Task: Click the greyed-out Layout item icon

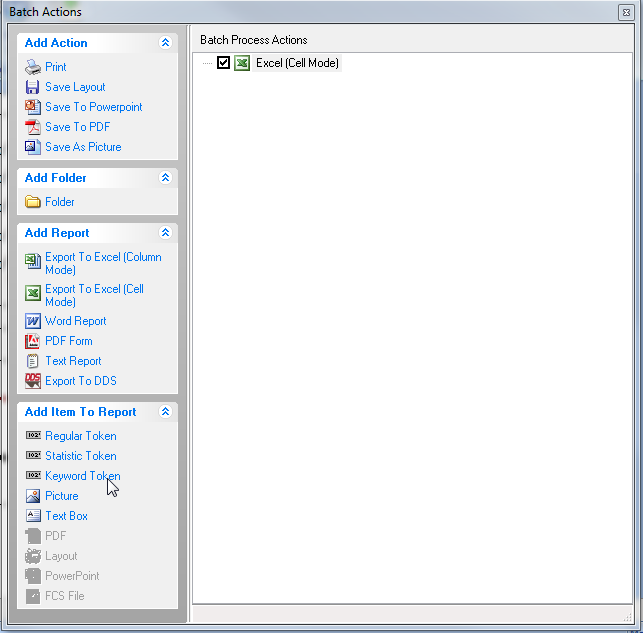Action: [33, 556]
